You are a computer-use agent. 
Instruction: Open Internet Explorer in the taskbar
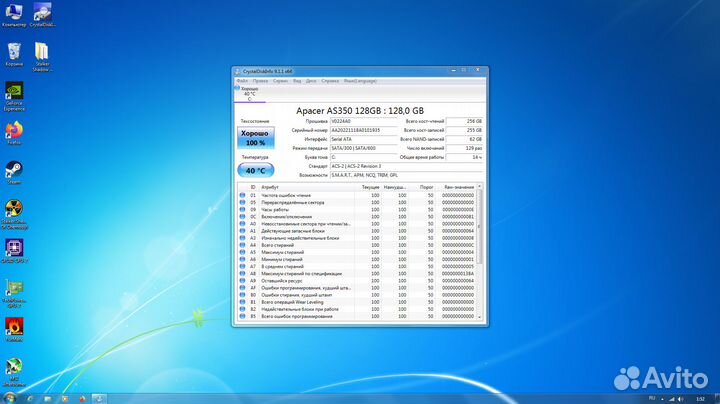(30, 398)
